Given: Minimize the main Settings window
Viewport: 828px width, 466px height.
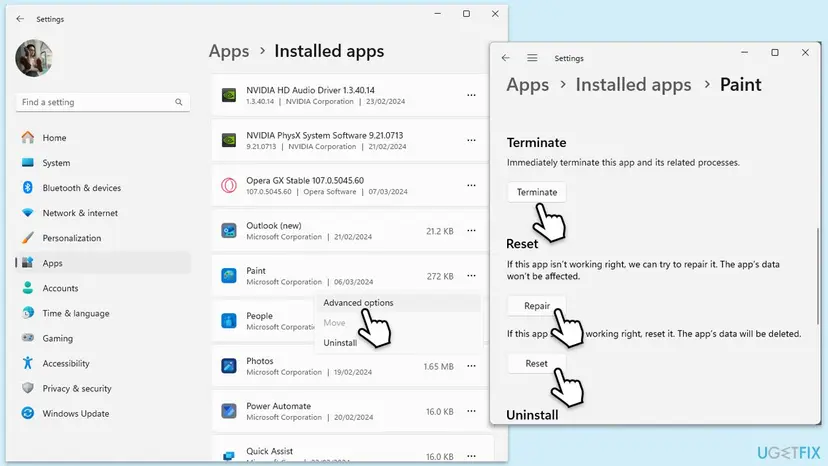Looking at the screenshot, I should [x=437, y=14].
